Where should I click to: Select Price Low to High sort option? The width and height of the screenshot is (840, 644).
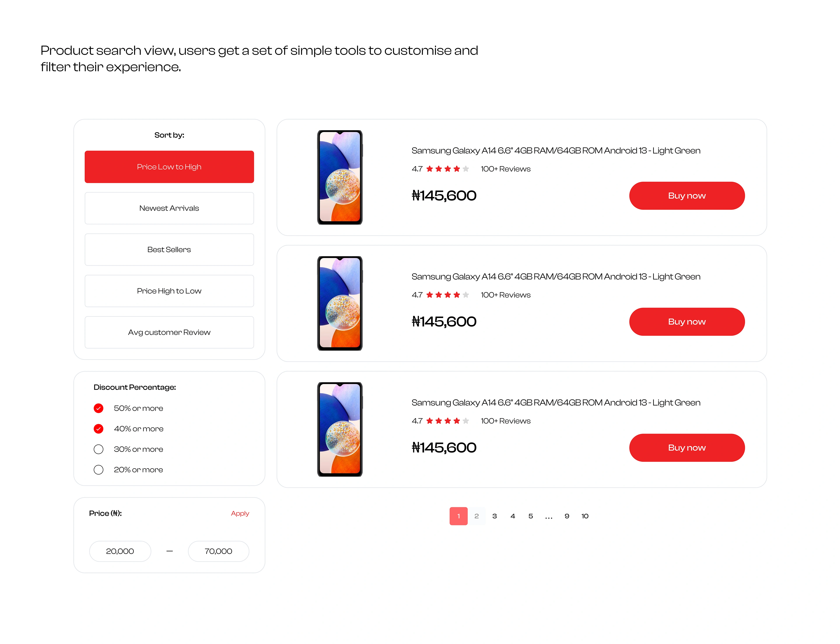pyautogui.click(x=169, y=167)
